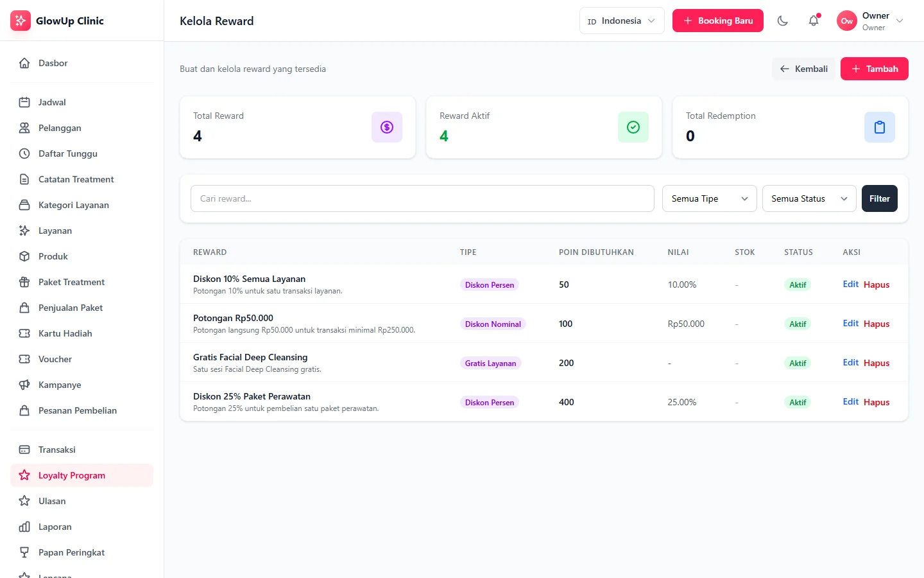Click the Layanan sparkle icon
Viewport: 924px width, 578px height.
click(24, 231)
